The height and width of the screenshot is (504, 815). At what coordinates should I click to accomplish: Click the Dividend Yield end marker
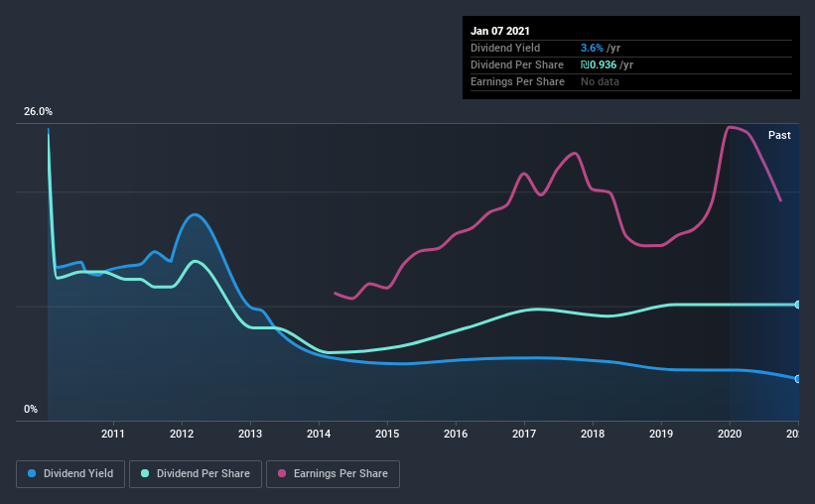point(797,379)
